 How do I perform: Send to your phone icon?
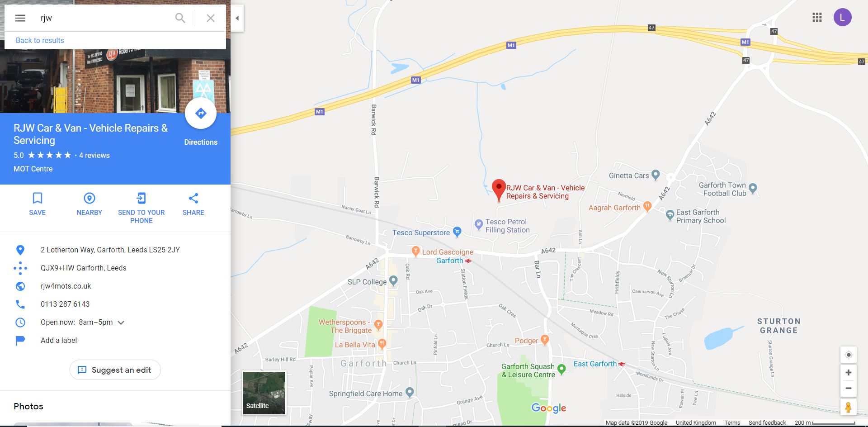click(x=141, y=198)
